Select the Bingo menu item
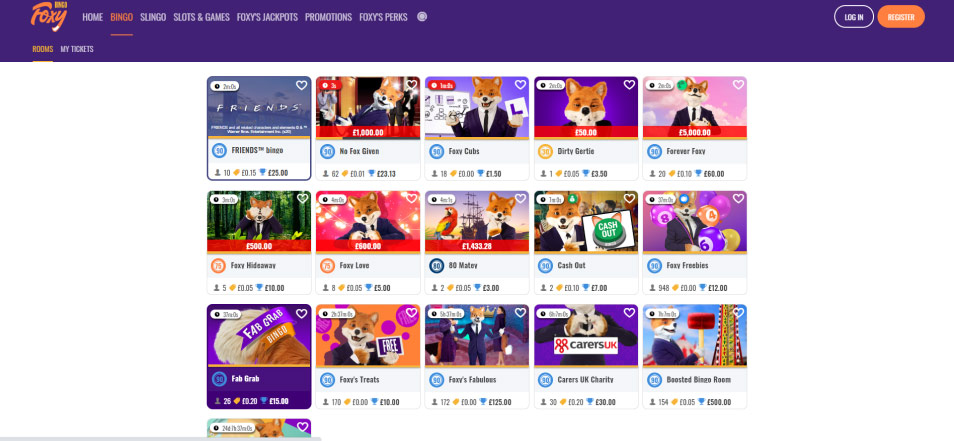Screen dimensions: 954x441 coord(122,17)
